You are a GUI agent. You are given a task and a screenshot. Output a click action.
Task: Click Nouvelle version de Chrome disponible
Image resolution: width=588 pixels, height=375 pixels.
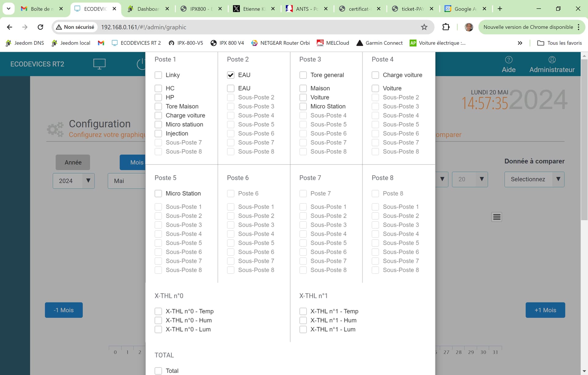point(528,27)
